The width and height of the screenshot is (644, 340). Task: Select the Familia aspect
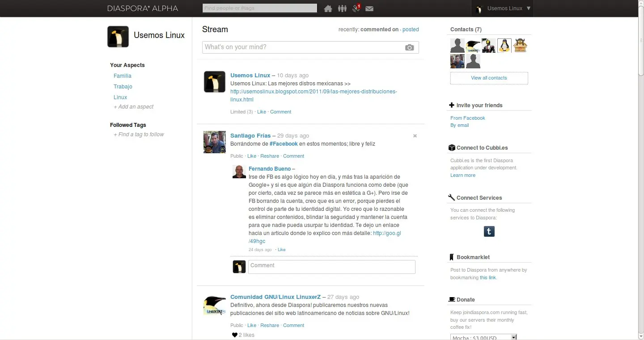pyautogui.click(x=123, y=76)
